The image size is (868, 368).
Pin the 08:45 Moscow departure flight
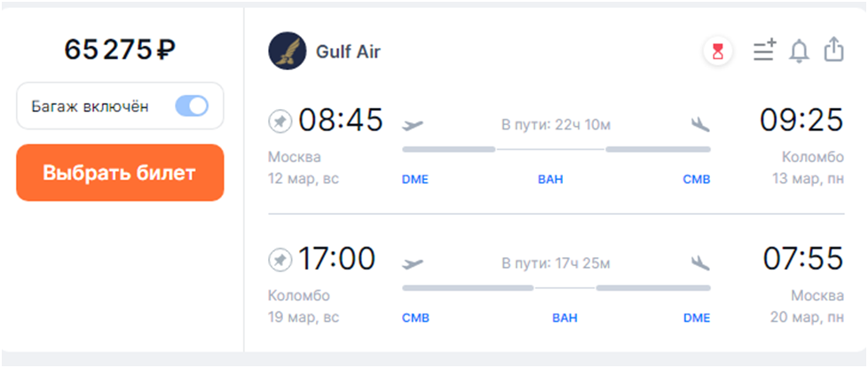280,121
